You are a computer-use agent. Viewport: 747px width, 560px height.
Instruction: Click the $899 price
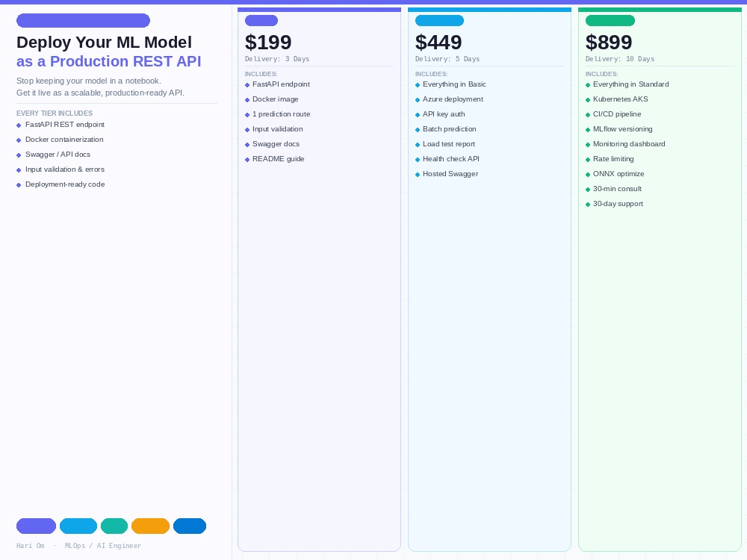click(609, 43)
